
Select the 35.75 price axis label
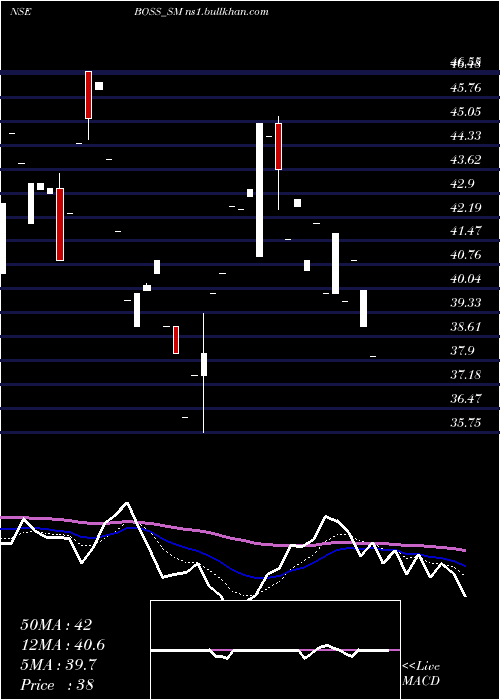coord(466,423)
